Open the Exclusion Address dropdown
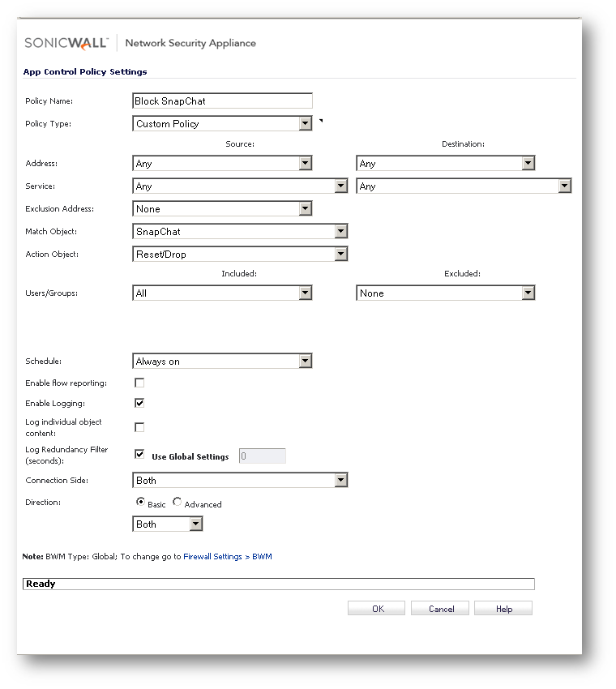Viewport: 616px width, 689px height. click(222, 208)
